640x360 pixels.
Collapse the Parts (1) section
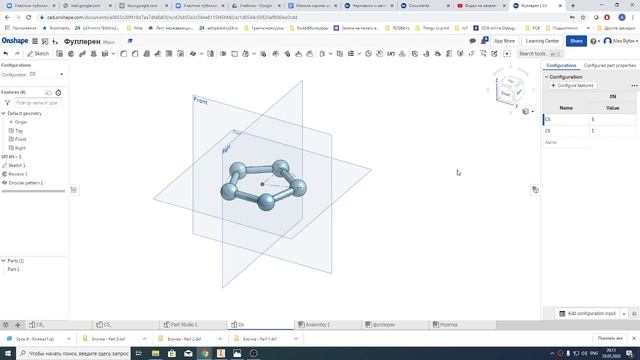[4, 260]
